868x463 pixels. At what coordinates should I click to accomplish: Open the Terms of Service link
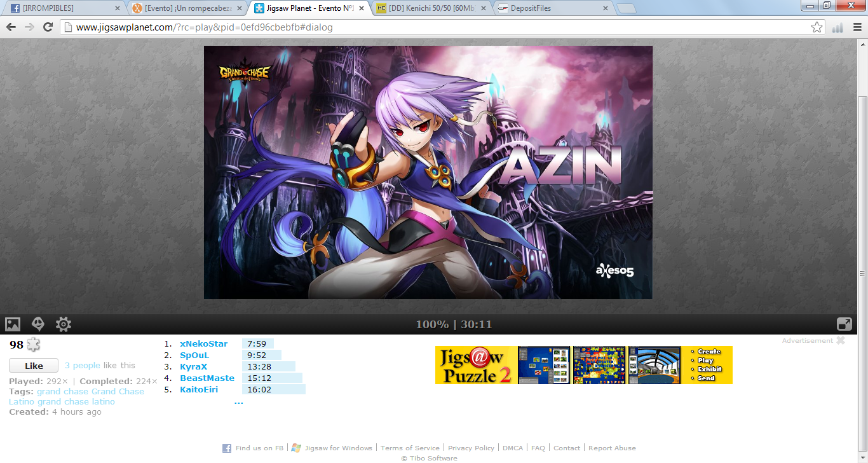pyautogui.click(x=410, y=448)
